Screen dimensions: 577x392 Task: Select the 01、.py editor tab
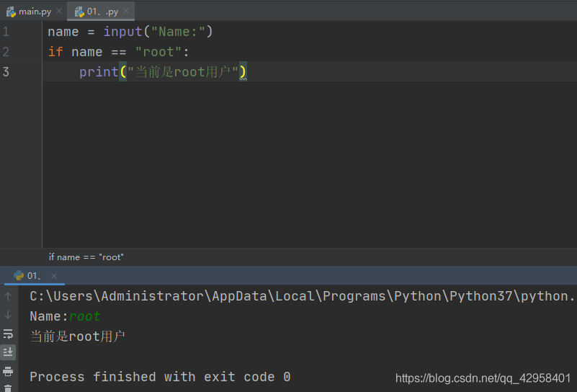pyautogui.click(x=102, y=12)
